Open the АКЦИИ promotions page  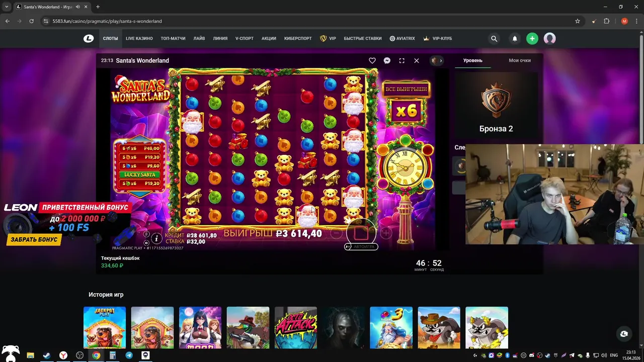tap(269, 38)
